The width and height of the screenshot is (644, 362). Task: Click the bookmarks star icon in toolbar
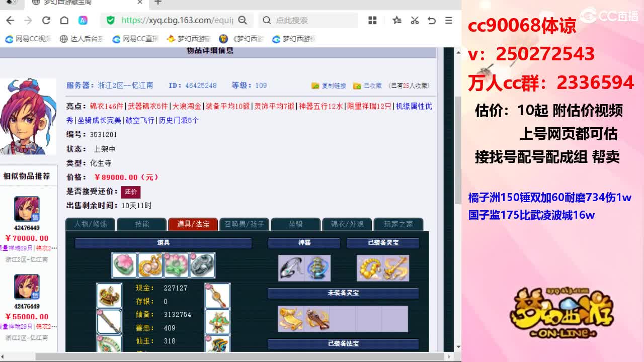[x=397, y=20]
